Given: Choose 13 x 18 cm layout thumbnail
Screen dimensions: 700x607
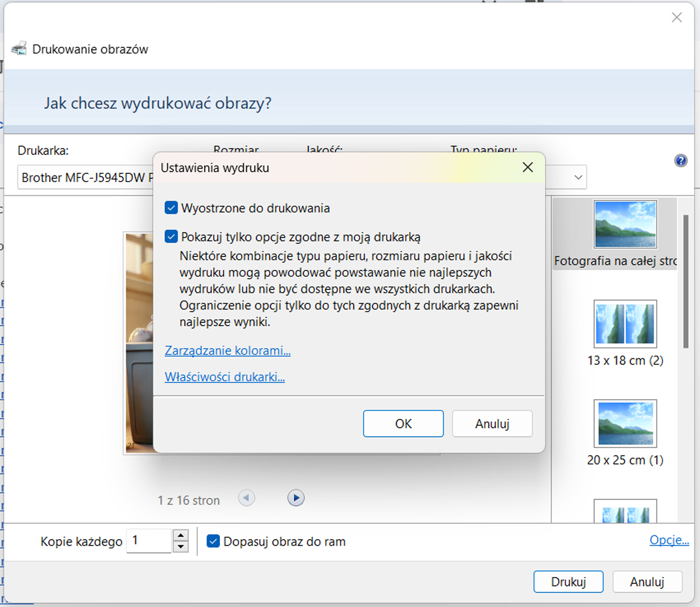Looking at the screenshot, I should (x=625, y=324).
